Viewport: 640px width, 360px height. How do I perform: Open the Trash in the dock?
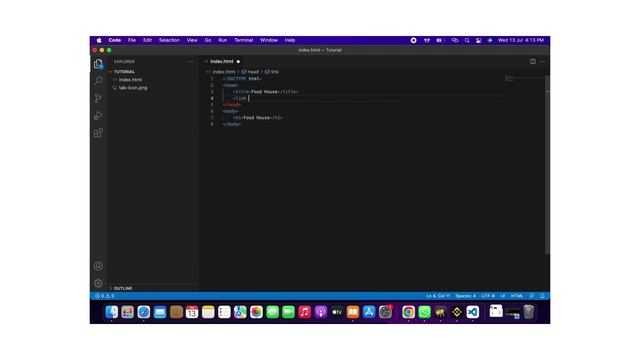pos(529,312)
